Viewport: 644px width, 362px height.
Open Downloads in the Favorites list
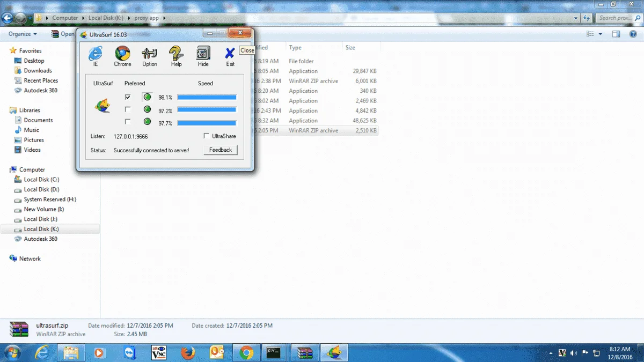pos(38,71)
